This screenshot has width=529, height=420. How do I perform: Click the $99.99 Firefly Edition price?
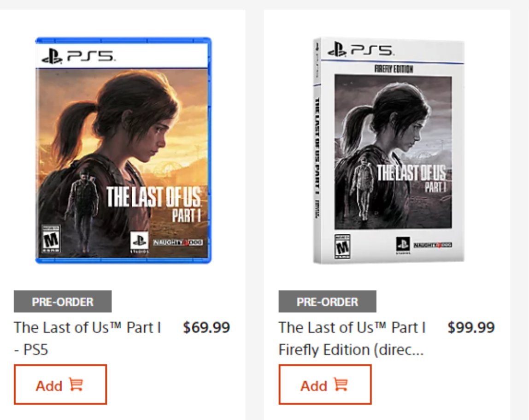coord(470,327)
